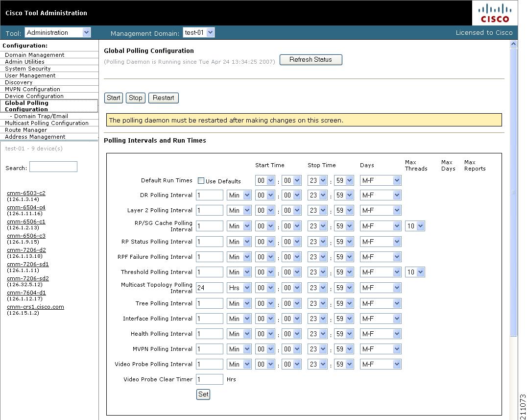This screenshot has width=527, height=420.
Task: Go to Address Management section
Action: tap(35, 137)
